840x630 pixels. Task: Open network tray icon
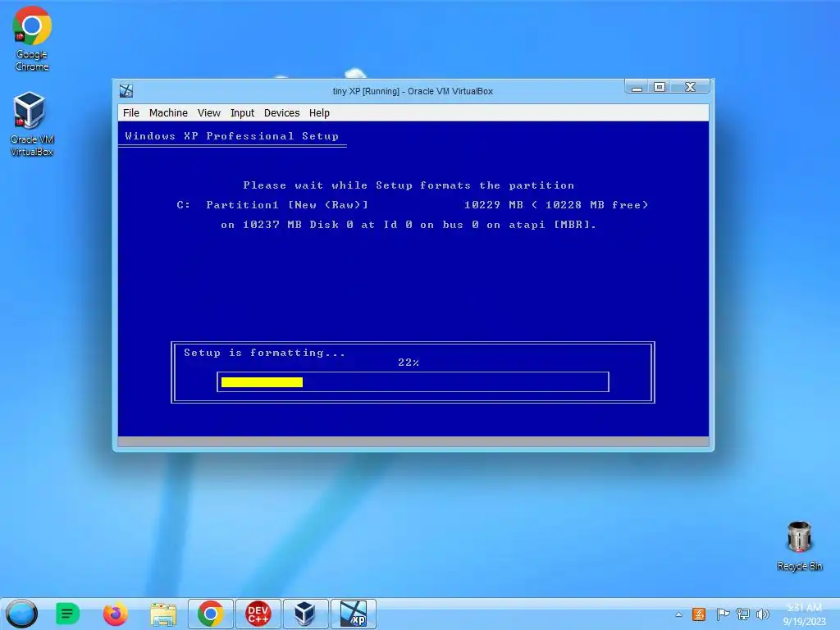pyautogui.click(x=743, y=614)
